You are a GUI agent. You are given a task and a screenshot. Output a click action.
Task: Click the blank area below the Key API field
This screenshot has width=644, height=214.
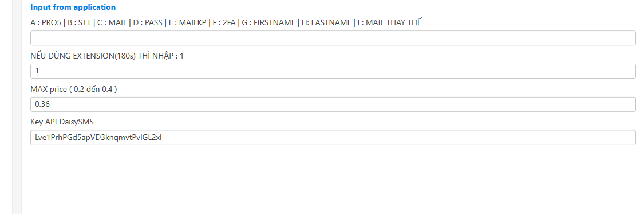[333, 180]
